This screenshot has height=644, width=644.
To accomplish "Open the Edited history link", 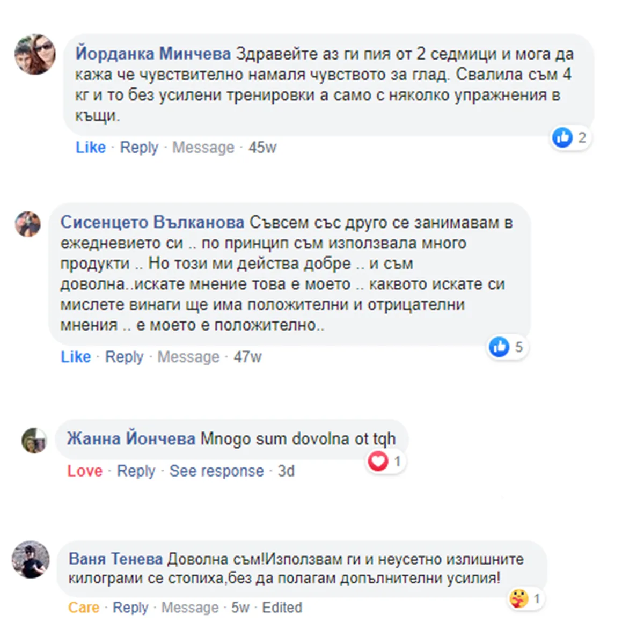I will click(x=282, y=608).
